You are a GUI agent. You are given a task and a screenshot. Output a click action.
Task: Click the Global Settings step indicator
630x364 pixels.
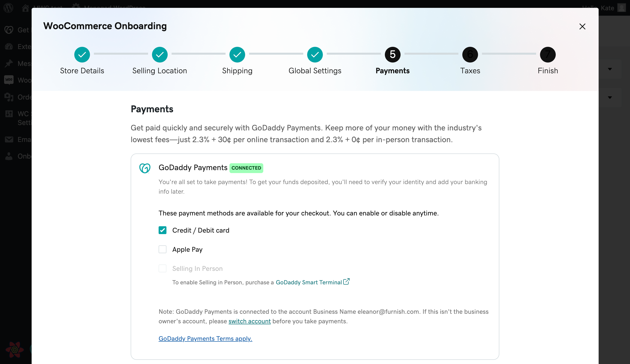click(x=315, y=55)
